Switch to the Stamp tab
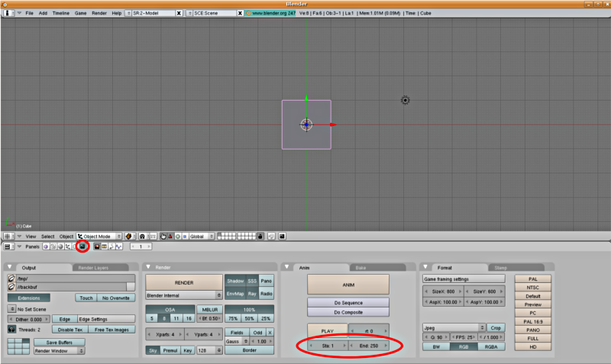Viewport: 611px width, 364px height. click(501, 268)
